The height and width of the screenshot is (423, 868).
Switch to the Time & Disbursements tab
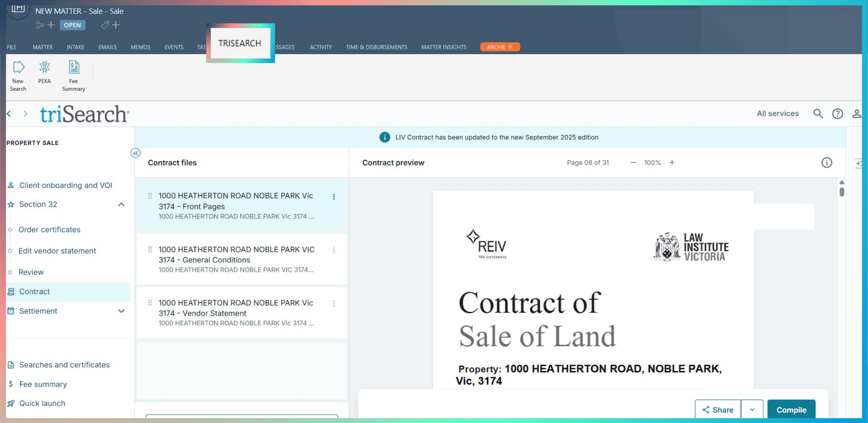(376, 47)
